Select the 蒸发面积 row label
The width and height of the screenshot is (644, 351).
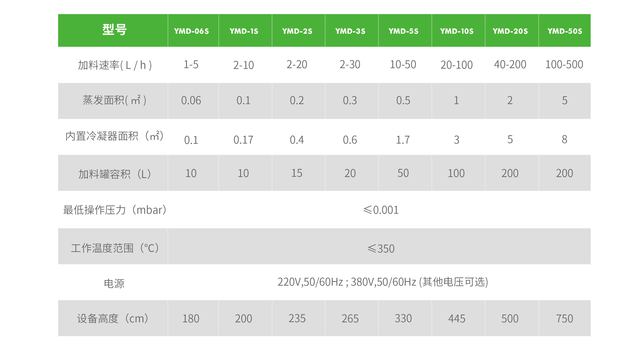114,100
